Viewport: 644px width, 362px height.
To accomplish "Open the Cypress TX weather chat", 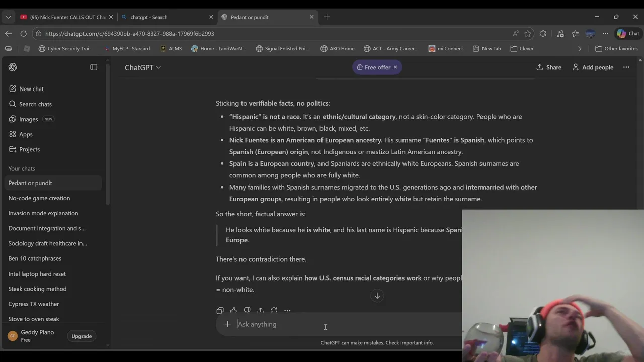I will 53,304.
